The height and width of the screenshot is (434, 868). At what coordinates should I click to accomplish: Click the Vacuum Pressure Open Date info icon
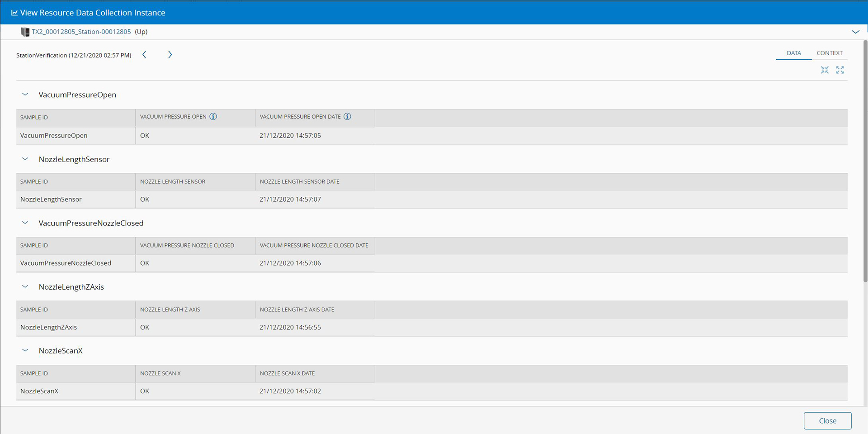coord(347,117)
